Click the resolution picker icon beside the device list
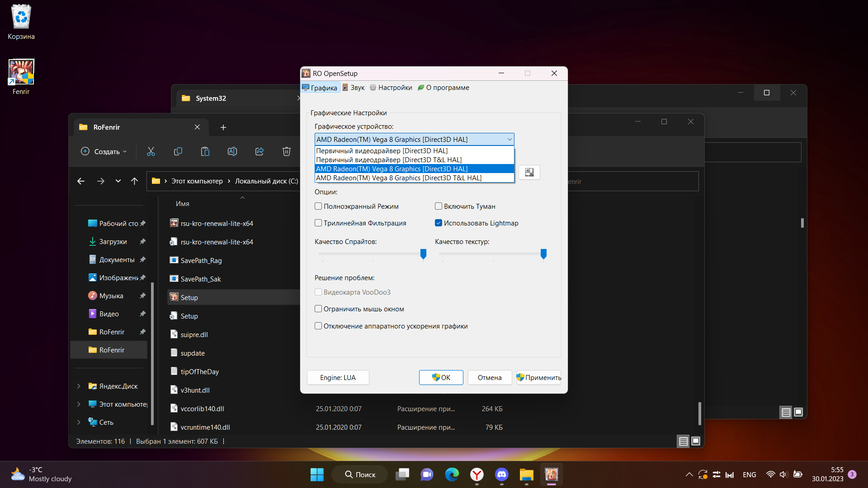 pyautogui.click(x=529, y=172)
